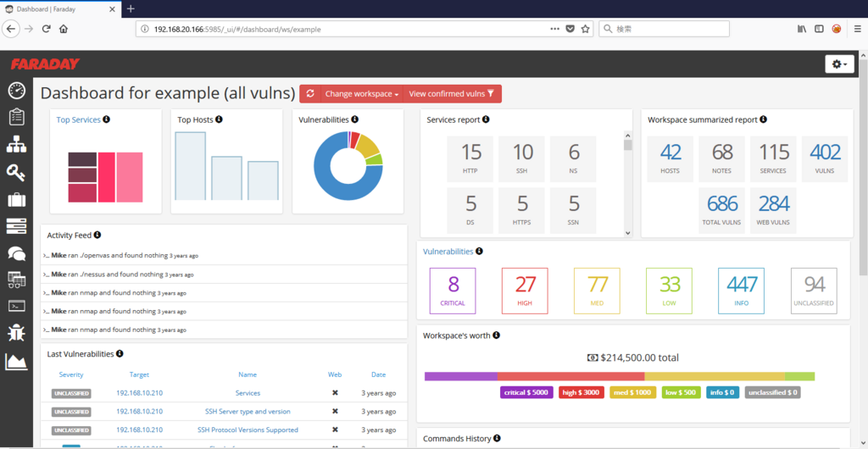
Task: Click down arrow of Services report scrollbar
Action: coord(628,233)
